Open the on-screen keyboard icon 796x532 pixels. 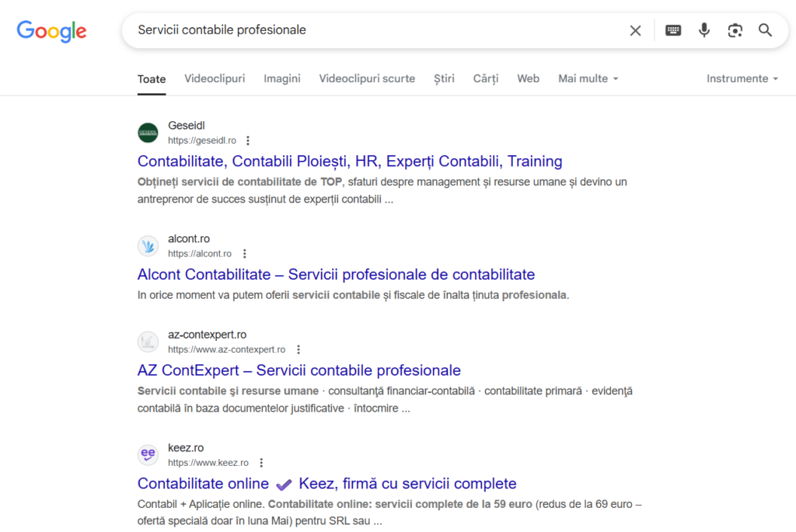[672, 30]
